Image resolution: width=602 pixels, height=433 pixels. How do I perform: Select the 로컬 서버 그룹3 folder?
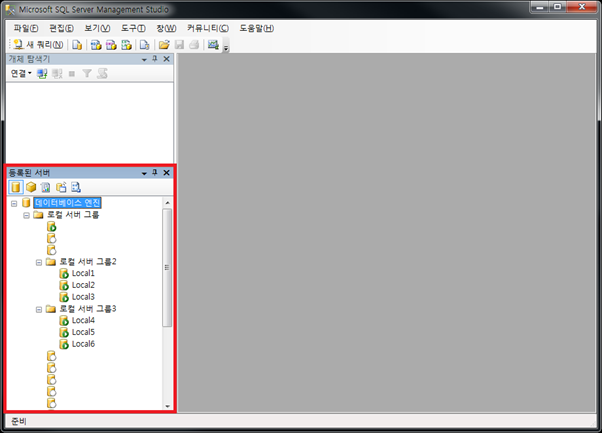pyautogui.click(x=88, y=309)
